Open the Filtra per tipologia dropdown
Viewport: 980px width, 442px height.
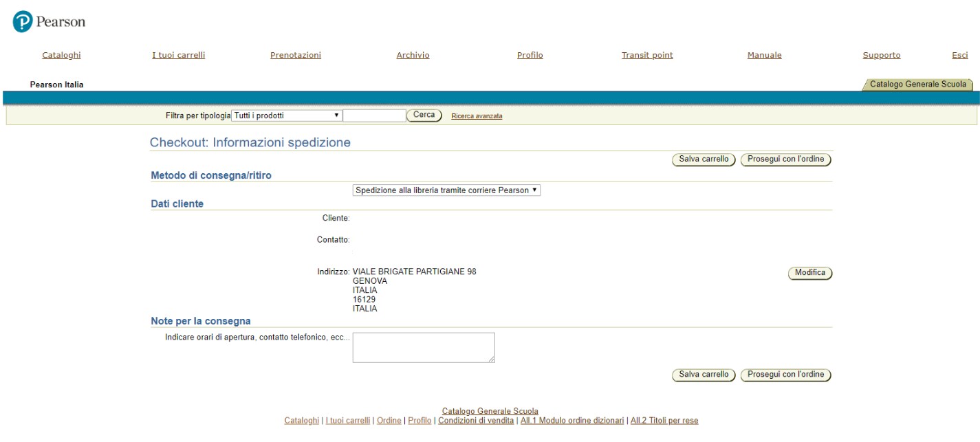coord(287,115)
